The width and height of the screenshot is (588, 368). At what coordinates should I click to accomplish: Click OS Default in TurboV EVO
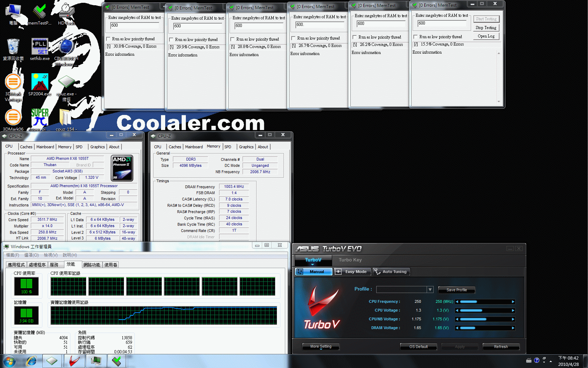[419, 347]
